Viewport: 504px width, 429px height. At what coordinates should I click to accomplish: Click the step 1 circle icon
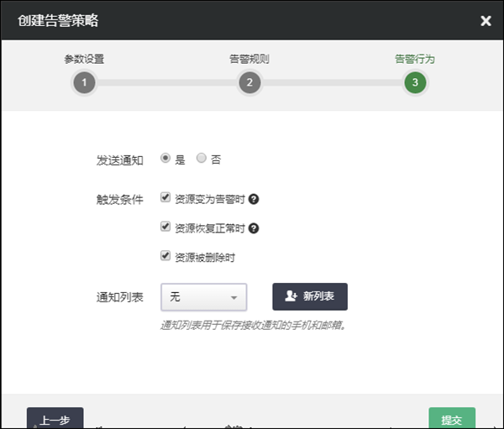coord(84,82)
